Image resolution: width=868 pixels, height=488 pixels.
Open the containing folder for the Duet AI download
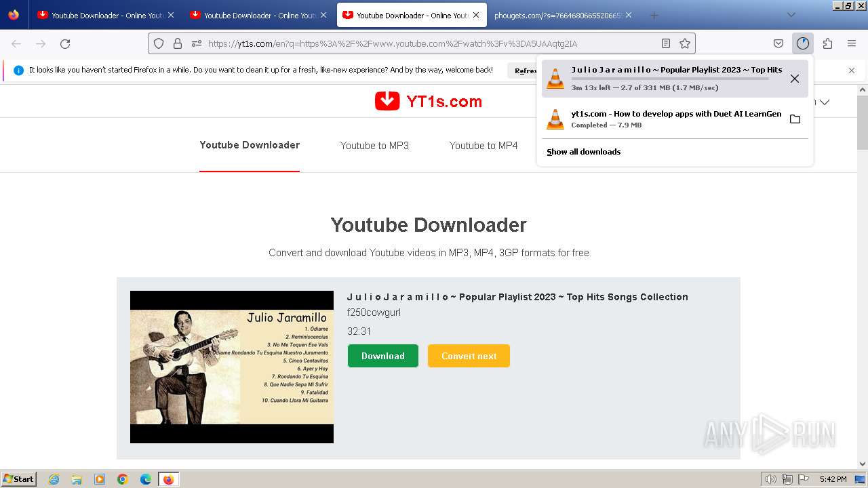pos(795,119)
